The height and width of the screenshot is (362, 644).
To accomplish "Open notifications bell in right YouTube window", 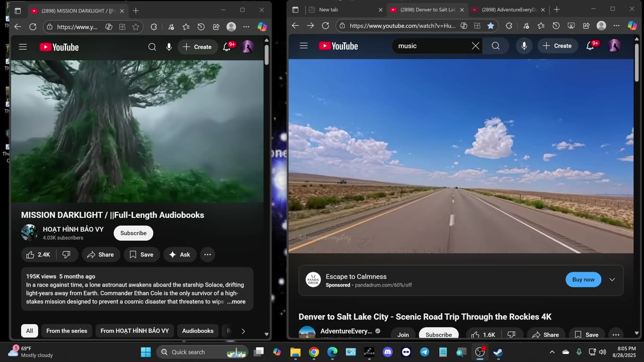I will [x=591, y=46].
